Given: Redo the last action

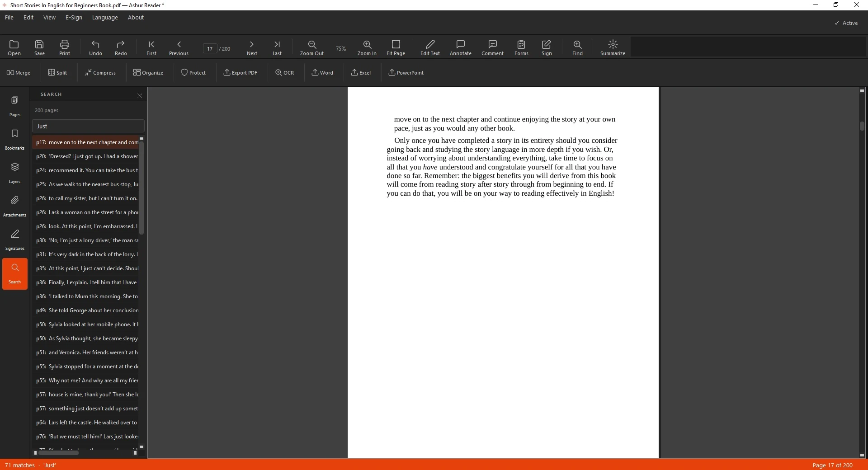Looking at the screenshot, I should click(x=121, y=47).
